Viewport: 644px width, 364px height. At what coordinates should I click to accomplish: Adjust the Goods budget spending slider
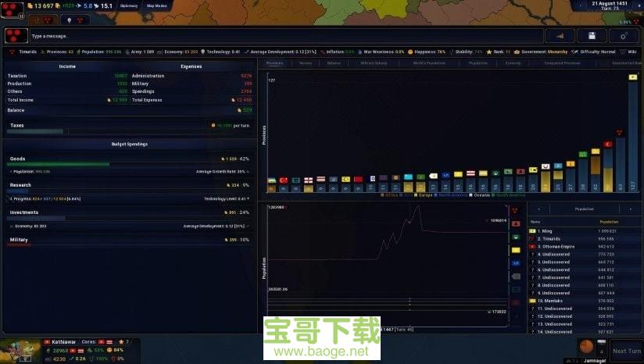[59, 165]
